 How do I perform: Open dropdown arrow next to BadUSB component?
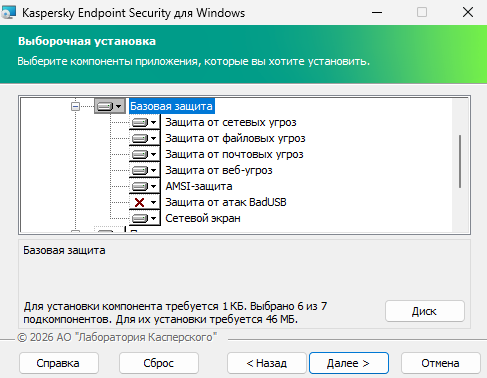click(153, 202)
